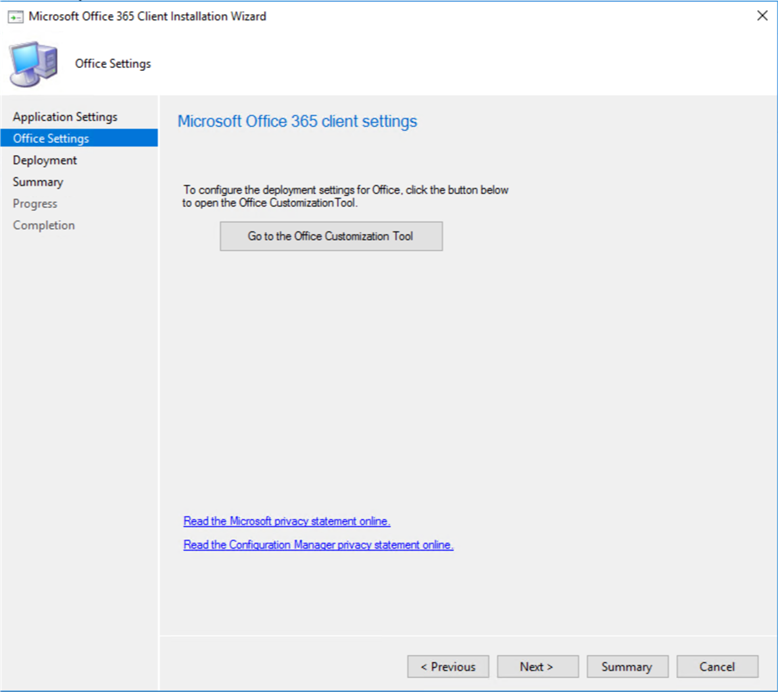Select Office Settings in the sidebar
Image resolution: width=778 pixels, height=692 pixels.
point(79,138)
